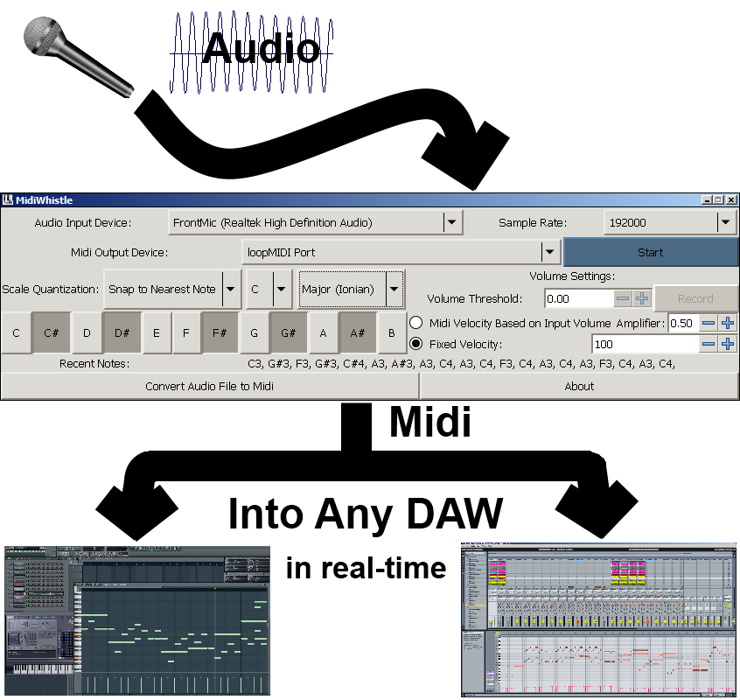This screenshot has height=700, width=740.
Task: Click the Volume Threshold input field
Action: click(x=577, y=298)
